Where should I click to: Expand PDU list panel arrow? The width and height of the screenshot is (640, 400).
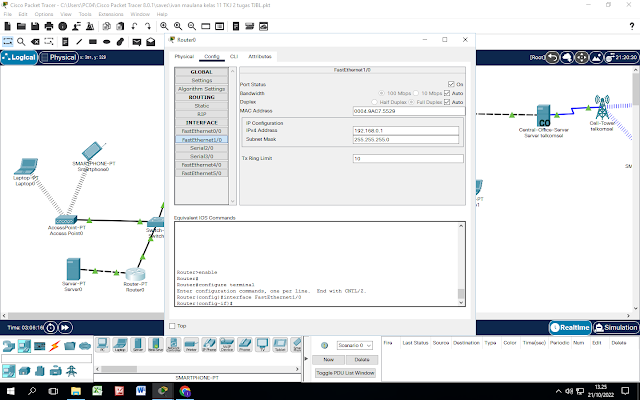click(x=307, y=358)
